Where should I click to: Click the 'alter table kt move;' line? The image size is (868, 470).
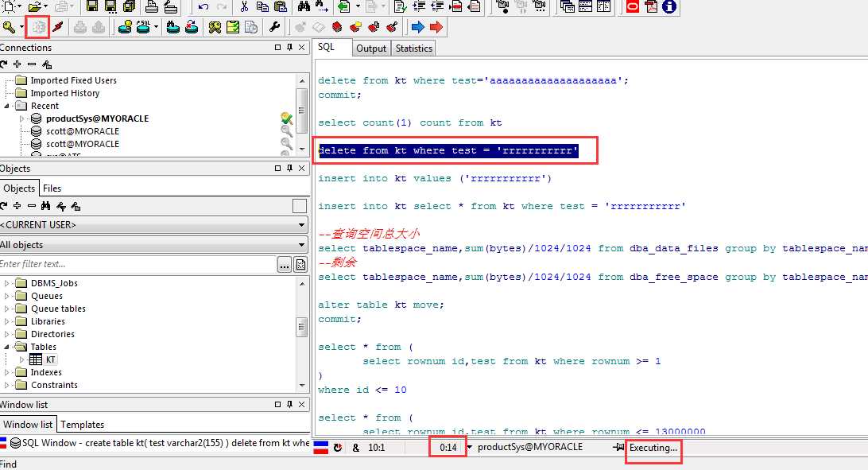coord(380,305)
